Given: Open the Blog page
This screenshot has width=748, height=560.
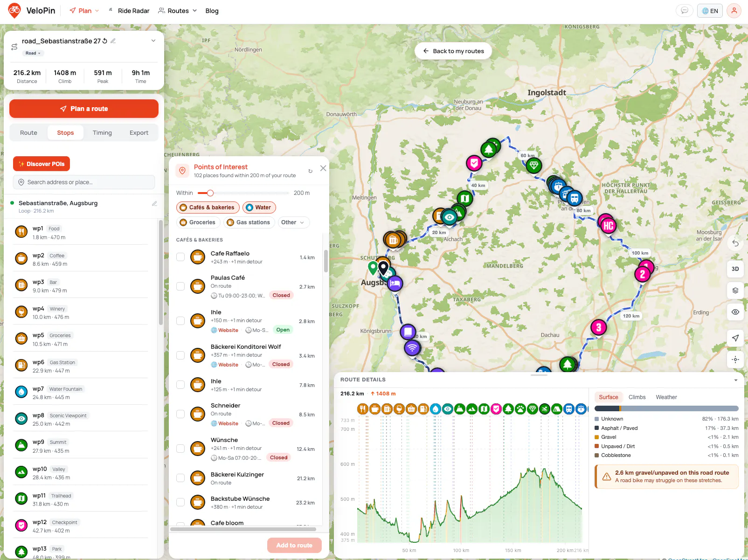Looking at the screenshot, I should click(x=212, y=11).
